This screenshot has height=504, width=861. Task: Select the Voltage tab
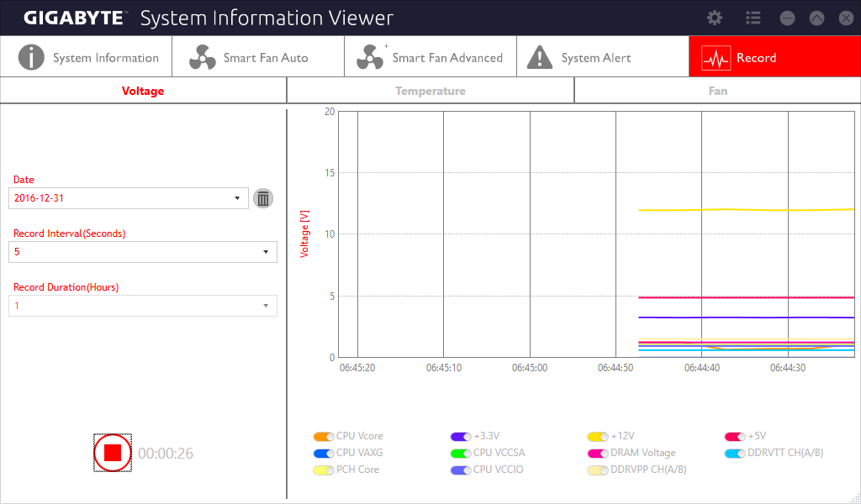point(143,91)
